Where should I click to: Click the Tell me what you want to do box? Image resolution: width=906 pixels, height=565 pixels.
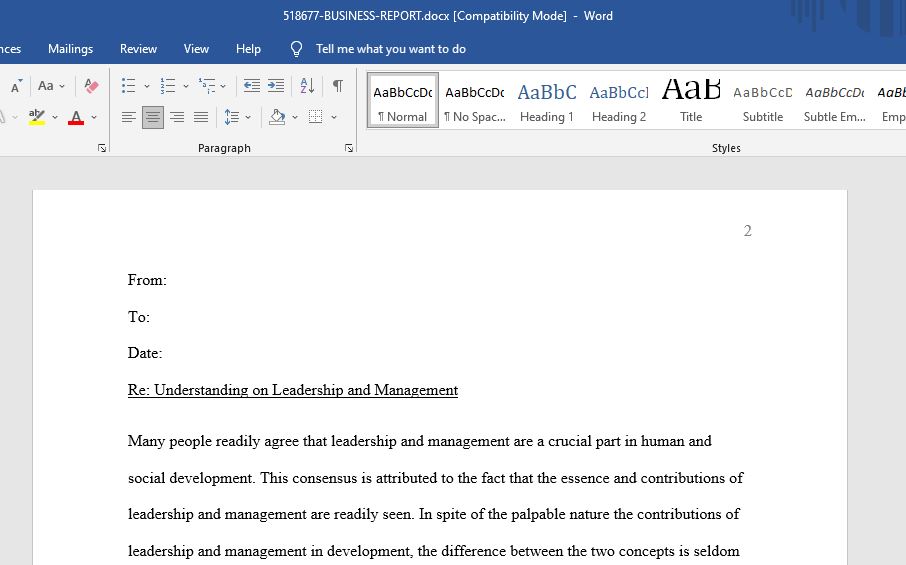tap(391, 49)
